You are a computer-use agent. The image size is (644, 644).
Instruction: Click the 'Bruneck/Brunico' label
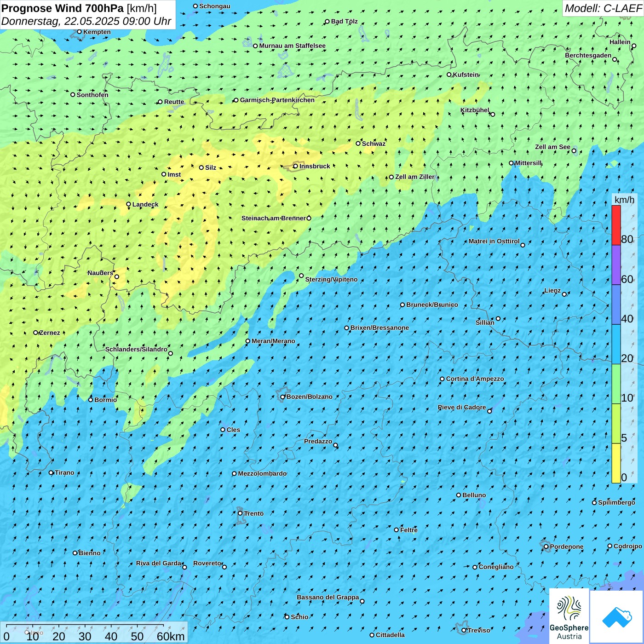(432, 305)
